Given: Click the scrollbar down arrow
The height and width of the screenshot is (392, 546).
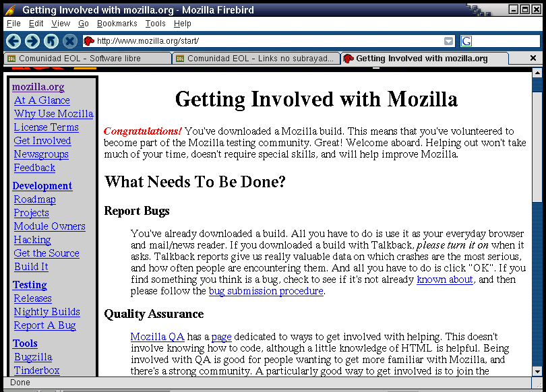Looking at the screenshot, I should click(x=537, y=371).
